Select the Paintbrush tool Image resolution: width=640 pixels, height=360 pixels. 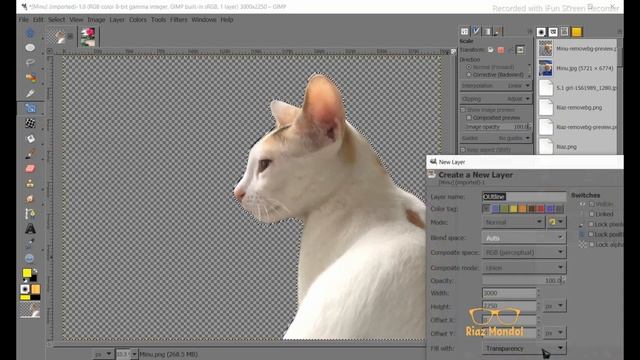(x=30, y=154)
